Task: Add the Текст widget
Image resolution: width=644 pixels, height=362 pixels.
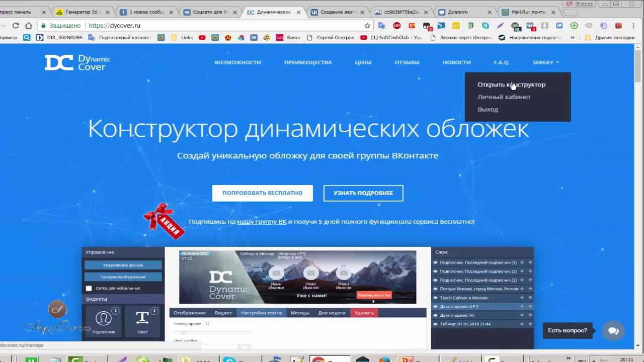Action: [142, 322]
